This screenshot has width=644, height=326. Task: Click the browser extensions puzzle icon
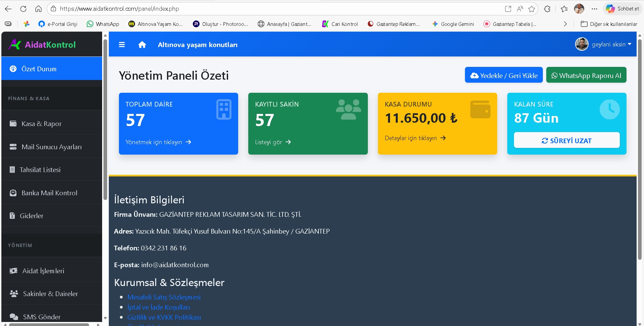[x=547, y=9]
